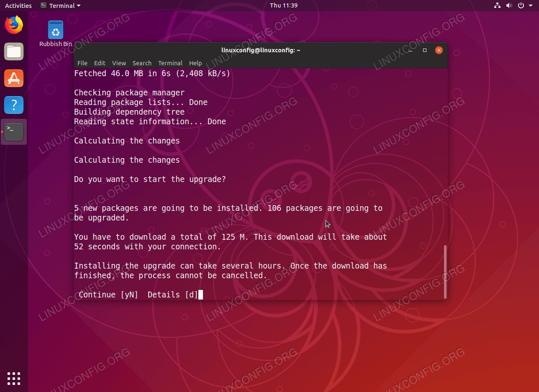
Task: Open the Files manager dock icon
Action: pos(14,51)
